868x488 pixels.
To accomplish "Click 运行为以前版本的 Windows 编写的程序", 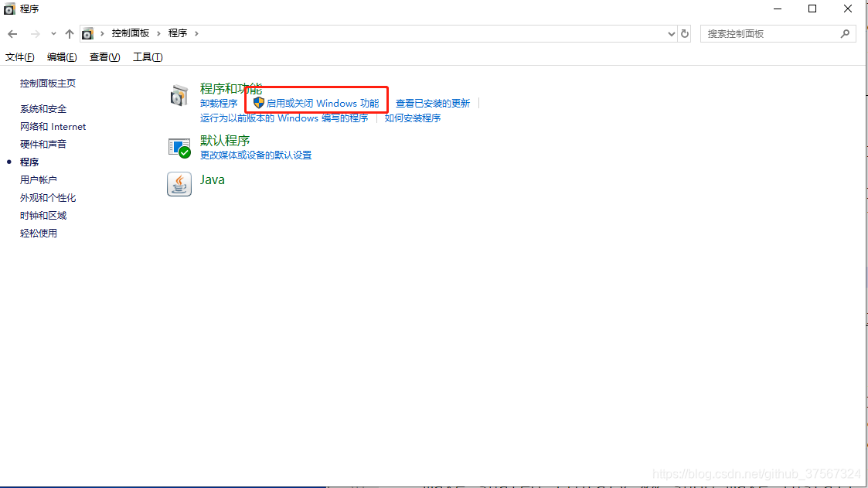I will click(284, 118).
